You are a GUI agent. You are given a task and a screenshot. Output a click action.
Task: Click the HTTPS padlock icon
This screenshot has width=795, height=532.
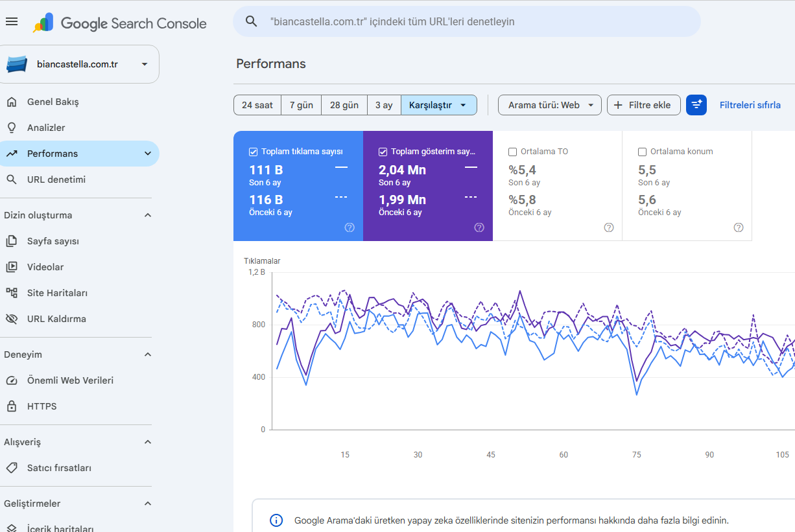coord(11,406)
